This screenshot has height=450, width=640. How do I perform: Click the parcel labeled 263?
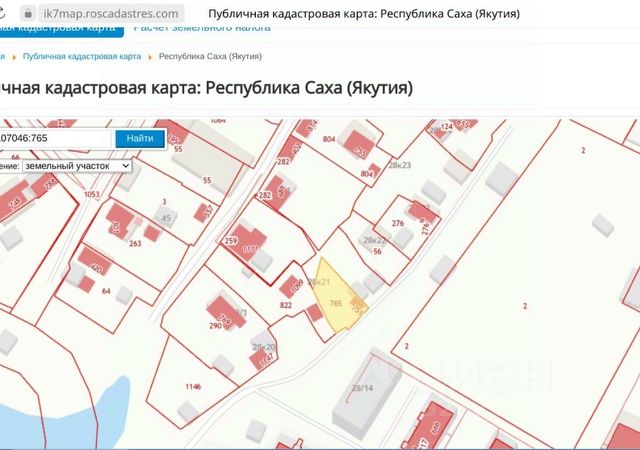pyautogui.click(x=135, y=244)
